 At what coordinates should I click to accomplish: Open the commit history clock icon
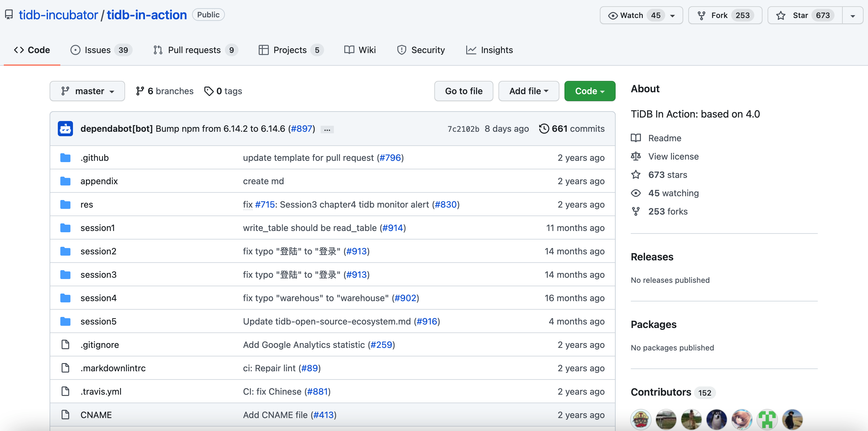click(x=544, y=129)
